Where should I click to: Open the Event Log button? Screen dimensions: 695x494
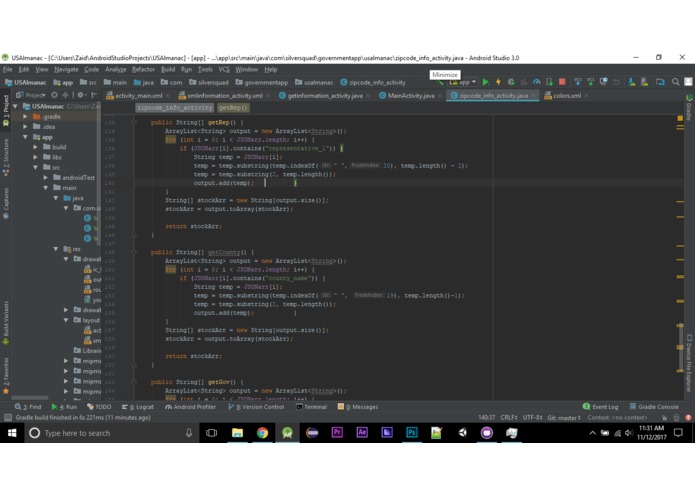click(x=601, y=407)
